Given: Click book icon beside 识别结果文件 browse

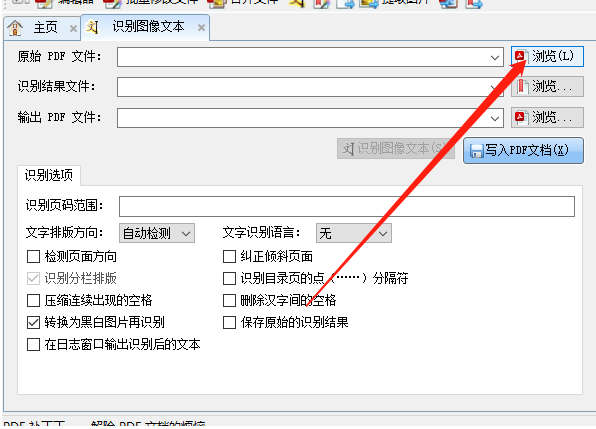Looking at the screenshot, I should [522, 87].
